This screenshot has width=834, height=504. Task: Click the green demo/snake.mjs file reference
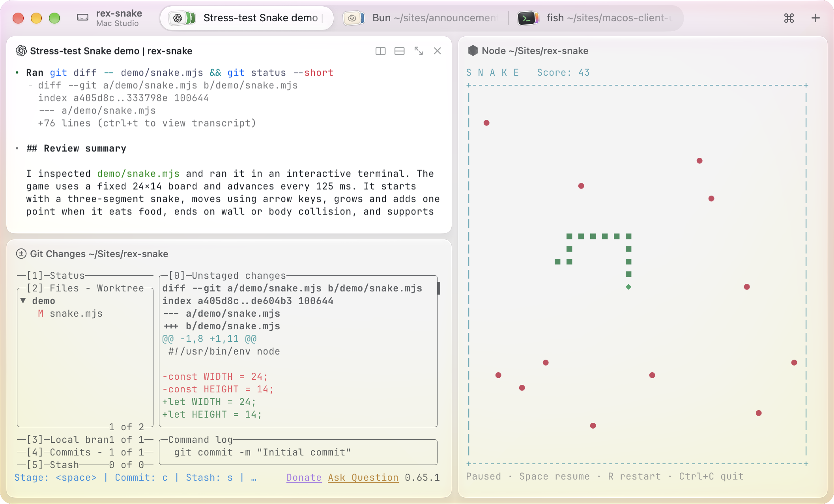[138, 174]
